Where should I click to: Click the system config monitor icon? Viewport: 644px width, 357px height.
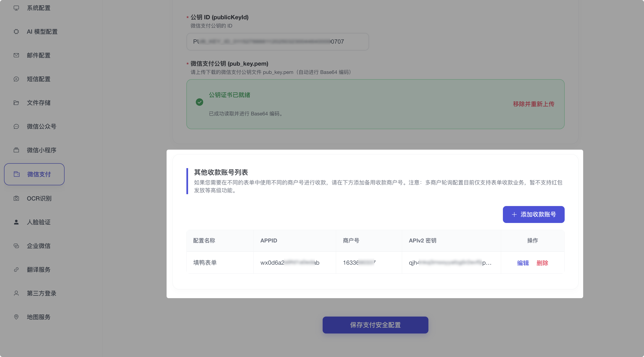[x=16, y=8]
